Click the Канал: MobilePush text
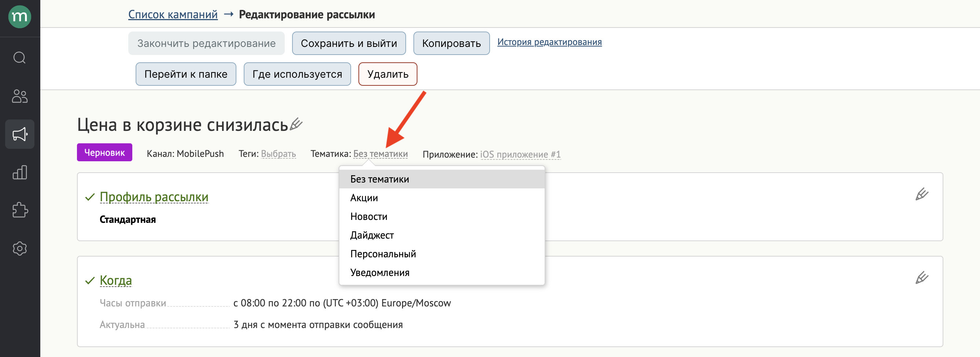980x357 pixels. [185, 154]
